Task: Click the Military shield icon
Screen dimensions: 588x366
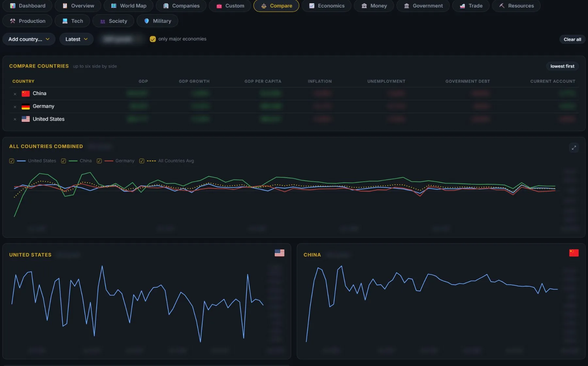Action: tap(147, 21)
